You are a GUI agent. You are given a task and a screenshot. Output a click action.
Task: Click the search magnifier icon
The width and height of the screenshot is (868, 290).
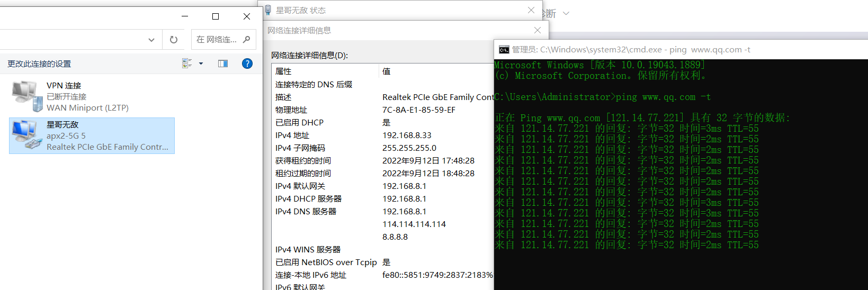(246, 40)
